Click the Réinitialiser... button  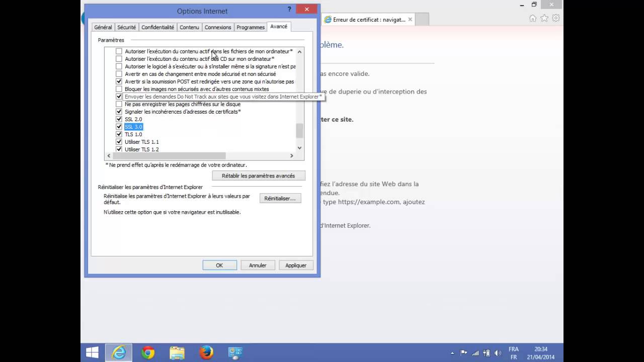coord(280,198)
